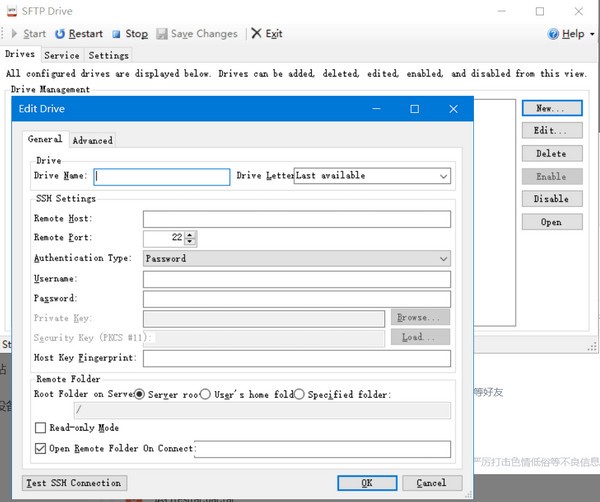
Task: Switch to the Drives tab
Action: tap(20, 54)
